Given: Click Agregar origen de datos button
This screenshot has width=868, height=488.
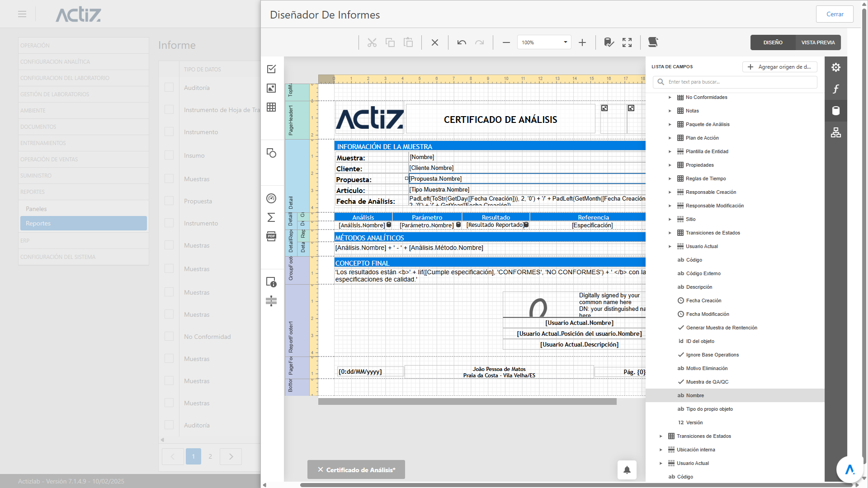Looking at the screenshot, I should pyautogui.click(x=780, y=67).
